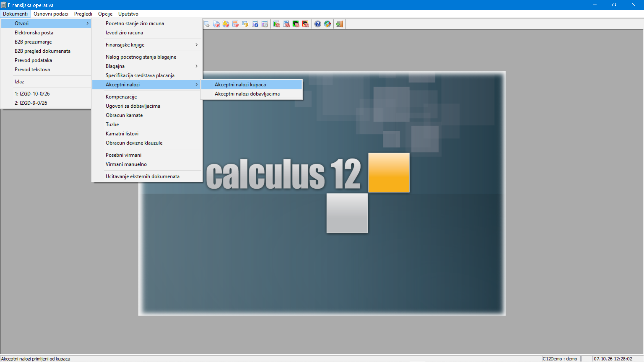
Task: Click the exit door toolbar icon
Action: (339, 24)
